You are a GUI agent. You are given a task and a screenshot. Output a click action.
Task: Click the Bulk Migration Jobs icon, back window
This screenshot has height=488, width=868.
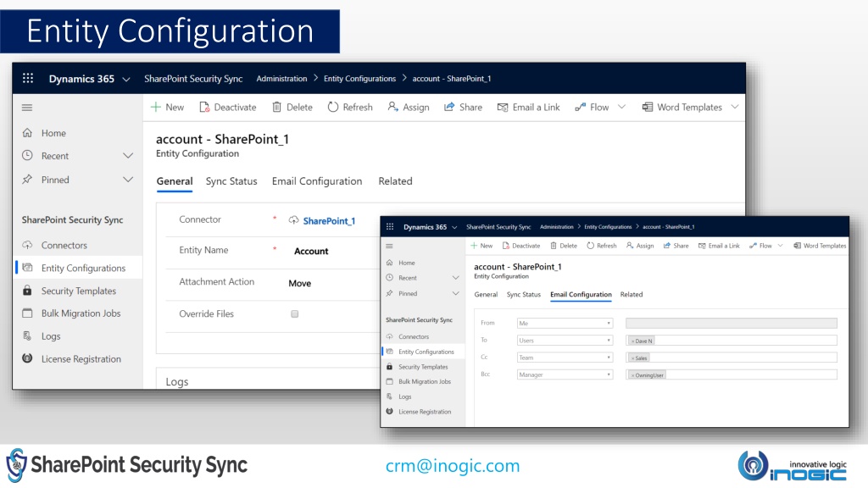27,313
